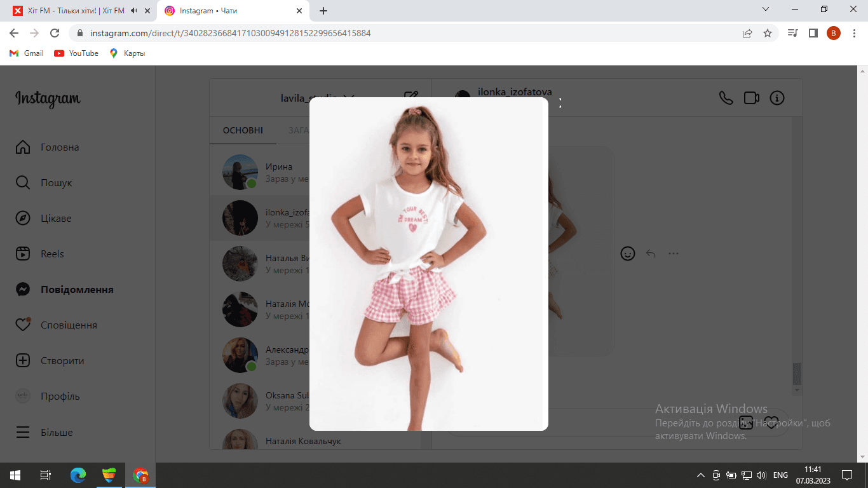Image resolution: width=868 pixels, height=488 pixels.
Task: Add a photo via image icon
Action: click(x=746, y=423)
